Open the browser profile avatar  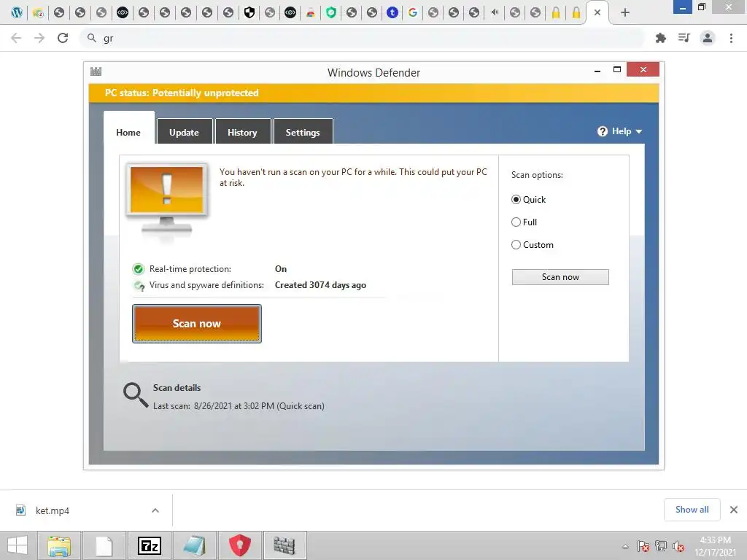(x=708, y=38)
